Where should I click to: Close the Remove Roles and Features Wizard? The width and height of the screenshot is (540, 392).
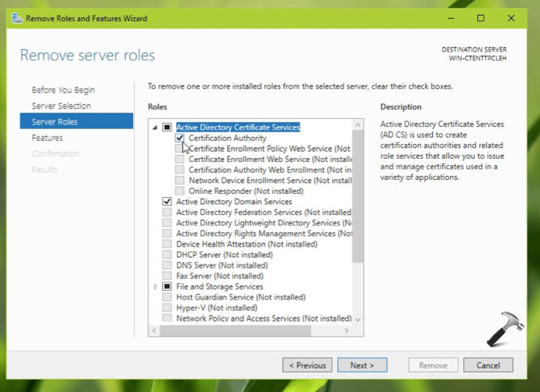click(511, 18)
